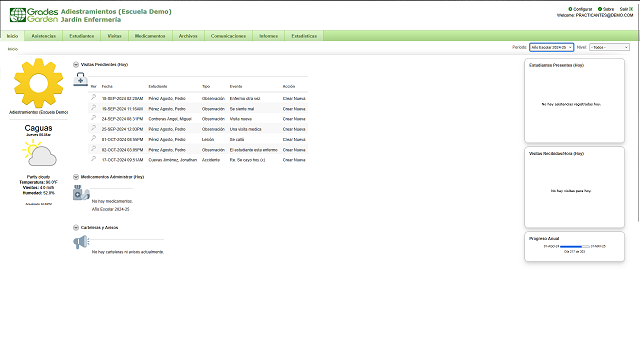Click the Estudiantes Presentes (Hoy) panel title

(x=556, y=65)
